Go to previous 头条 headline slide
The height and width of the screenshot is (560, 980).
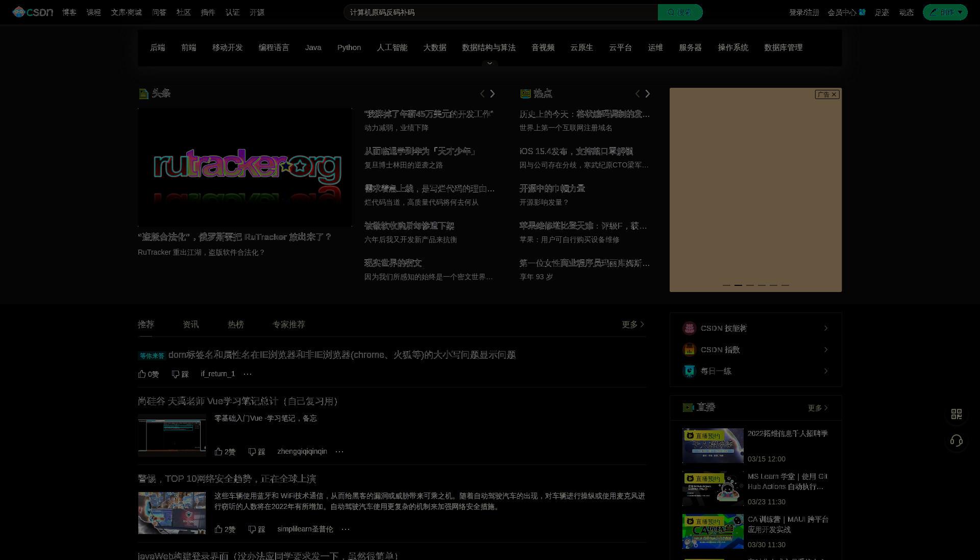click(482, 93)
